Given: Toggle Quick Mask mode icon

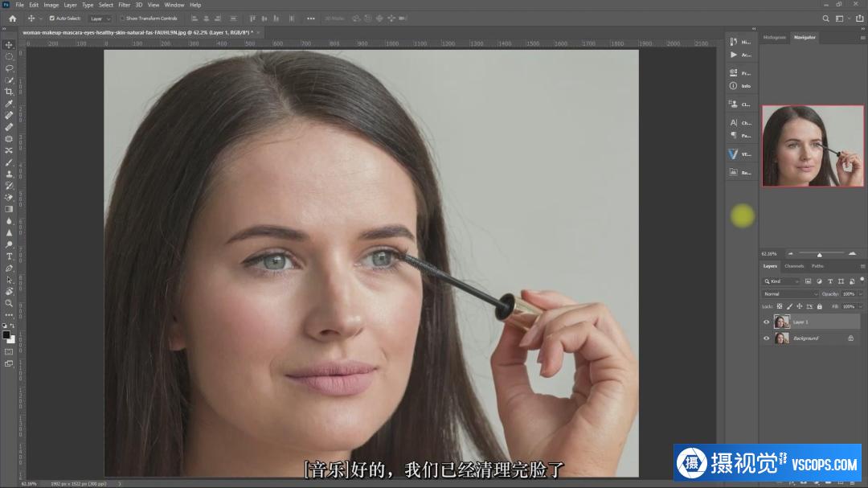Looking at the screenshot, I should click(x=9, y=352).
